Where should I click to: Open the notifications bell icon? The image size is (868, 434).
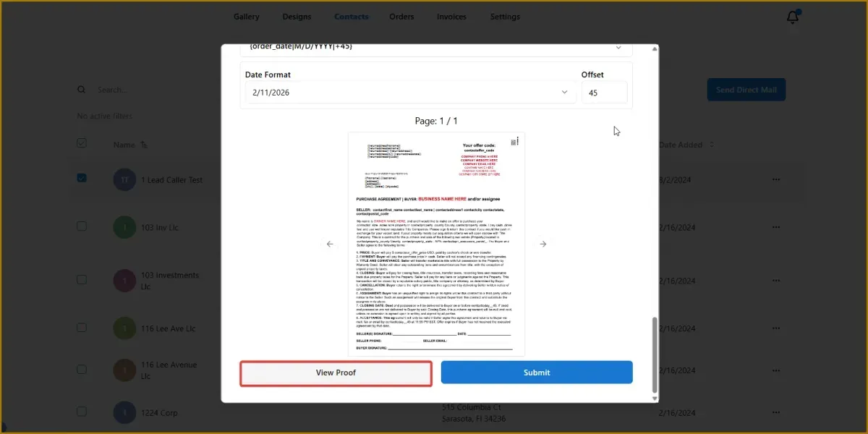coord(793,17)
